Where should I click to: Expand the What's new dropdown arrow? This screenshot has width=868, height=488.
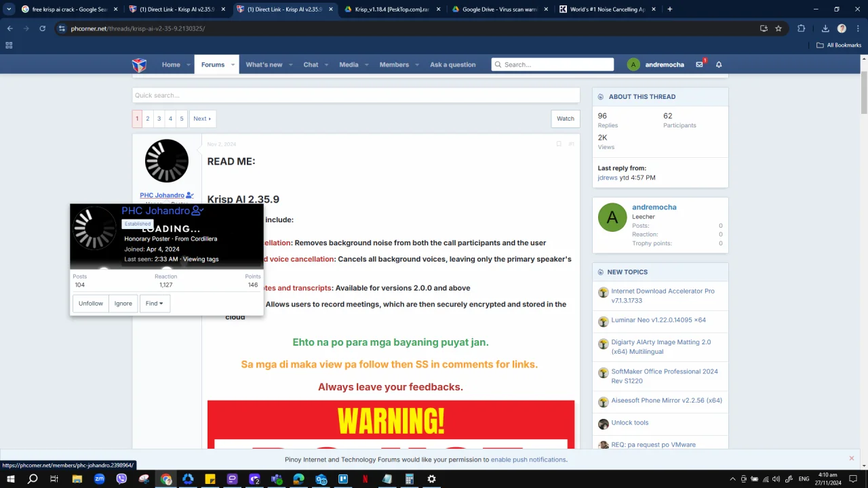[291, 64]
